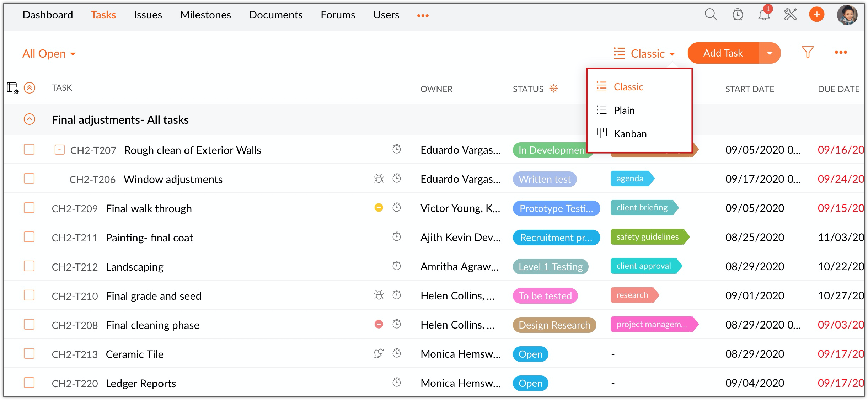Collapse the Final adjustments- All tasks group
868x400 pixels.
(x=30, y=119)
